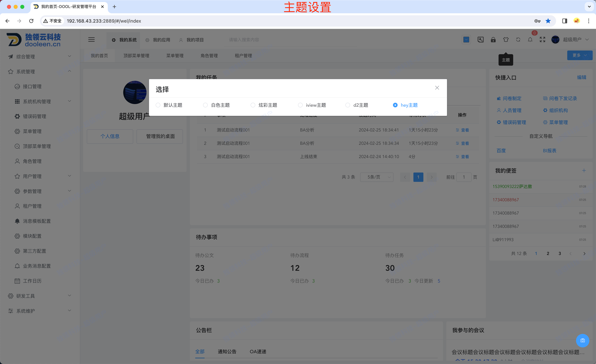Image resolution: width=596 pixels, height=364 pixels.
Task: Click the super user avatar in header
Action: pyautogui.click(x=555, y=40)
